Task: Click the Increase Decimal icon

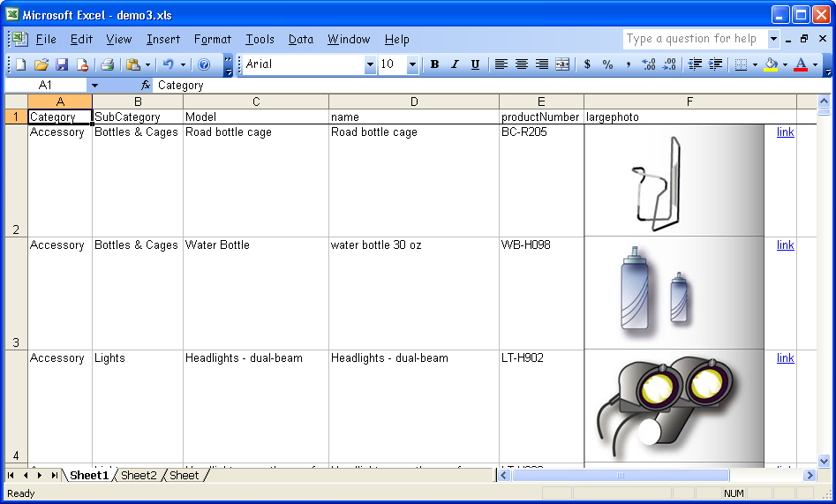Action: pos(649,64)
